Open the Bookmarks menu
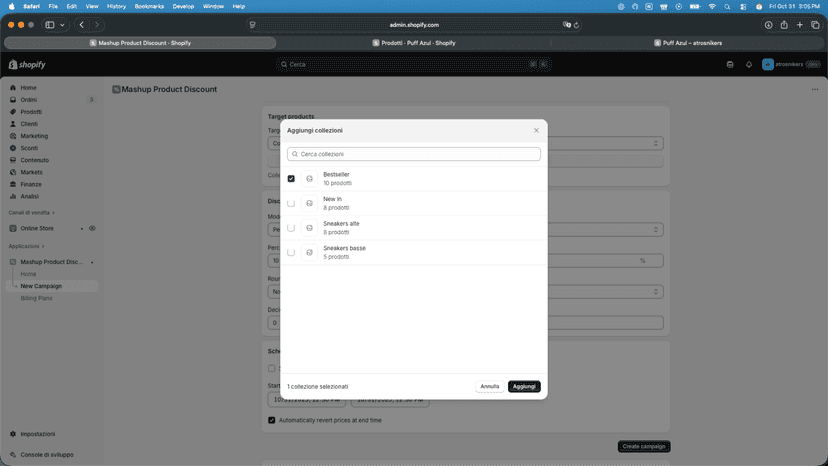This screenshot has height=466, width=828. tap(149, 6)
